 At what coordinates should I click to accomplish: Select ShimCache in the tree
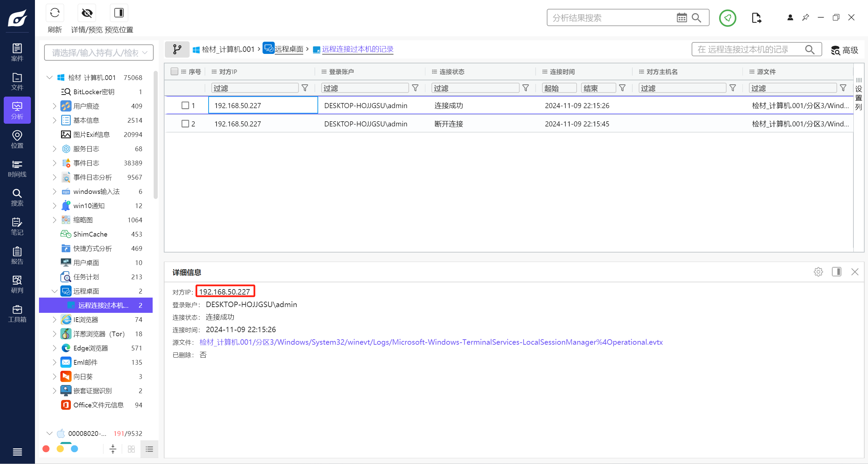(90, 234)
